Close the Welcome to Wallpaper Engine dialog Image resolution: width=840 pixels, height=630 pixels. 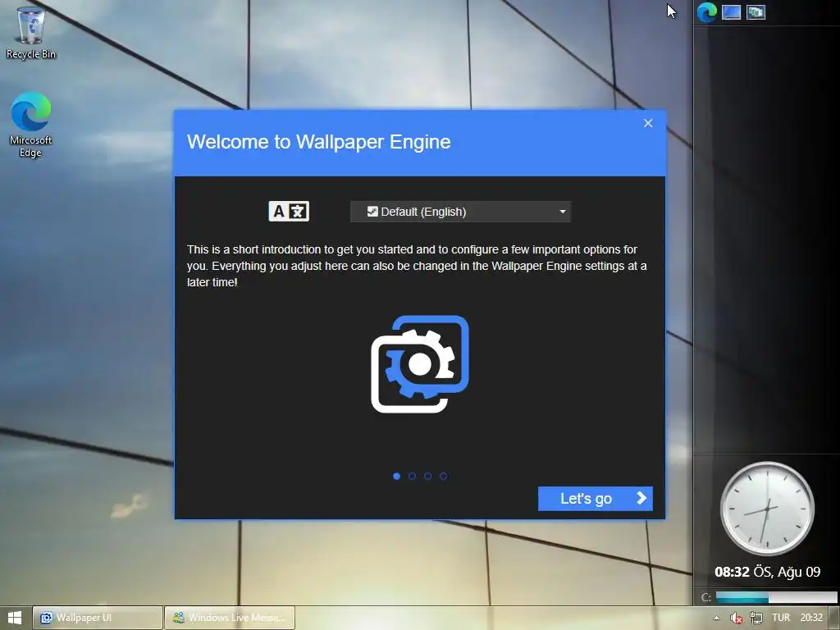pyautogui.click(x=648, y=123)
